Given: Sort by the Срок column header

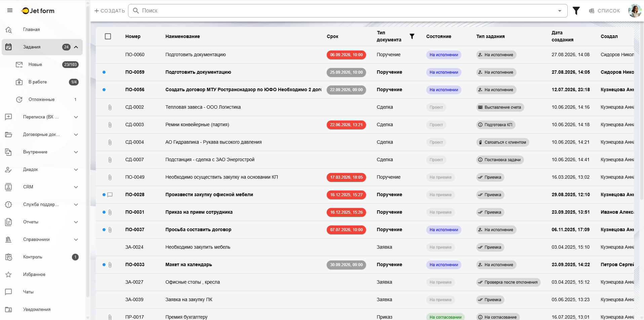Looking at the screenshot, I should click(x=332, y=36).
